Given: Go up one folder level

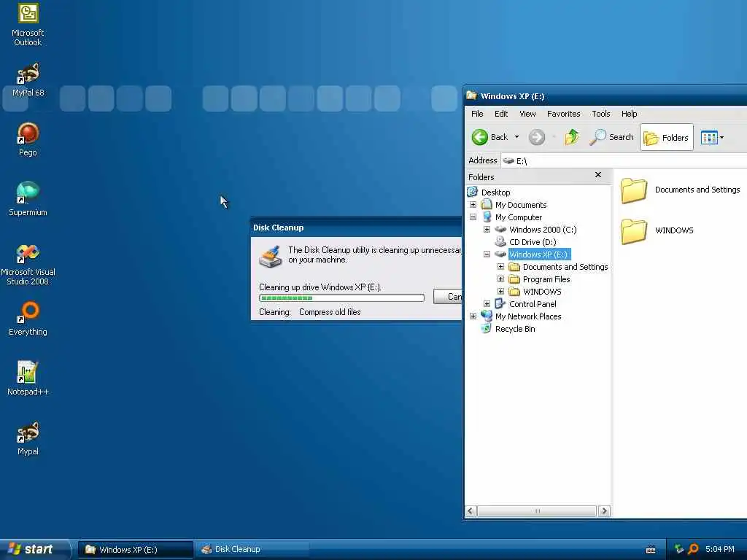Looking at the screenshot, I should coord(572,137).
